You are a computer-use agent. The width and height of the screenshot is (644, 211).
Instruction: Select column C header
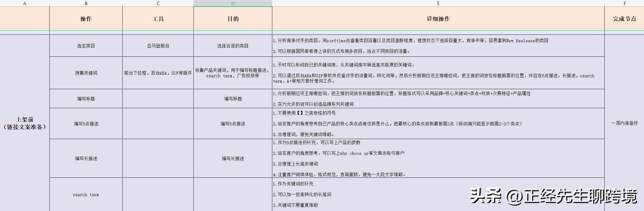click(158, 3)
